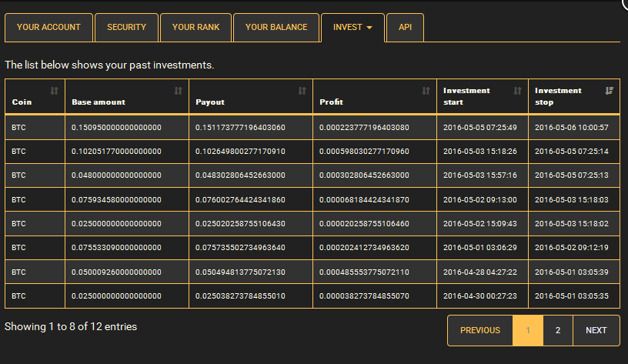
Task: Jump to page 2 of results
Action: pos(558,330)
